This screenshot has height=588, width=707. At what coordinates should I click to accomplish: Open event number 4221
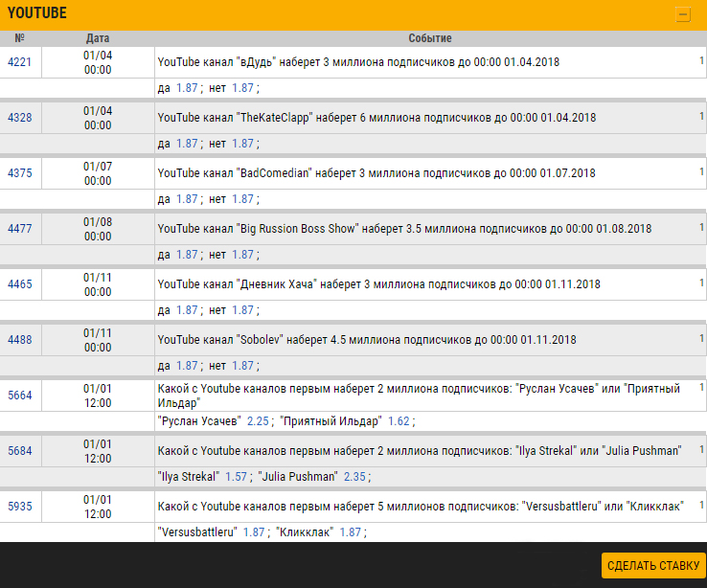click(x=20, y=62)
